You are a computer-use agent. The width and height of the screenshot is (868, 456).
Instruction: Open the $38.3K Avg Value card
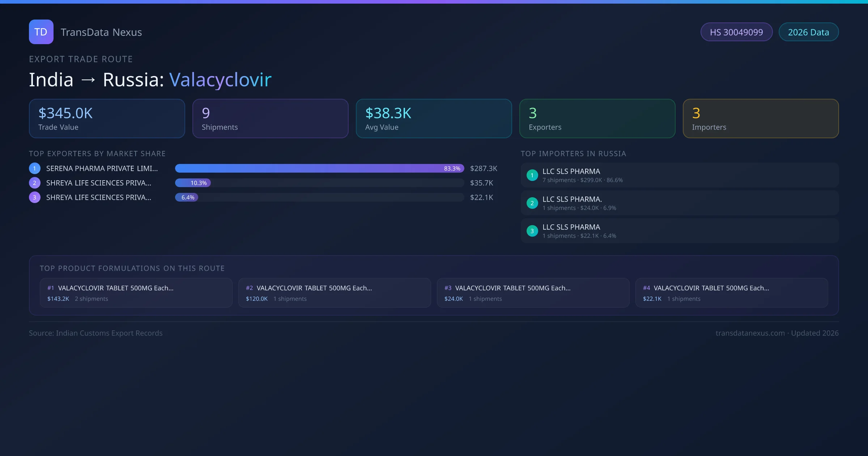[434, 118]
